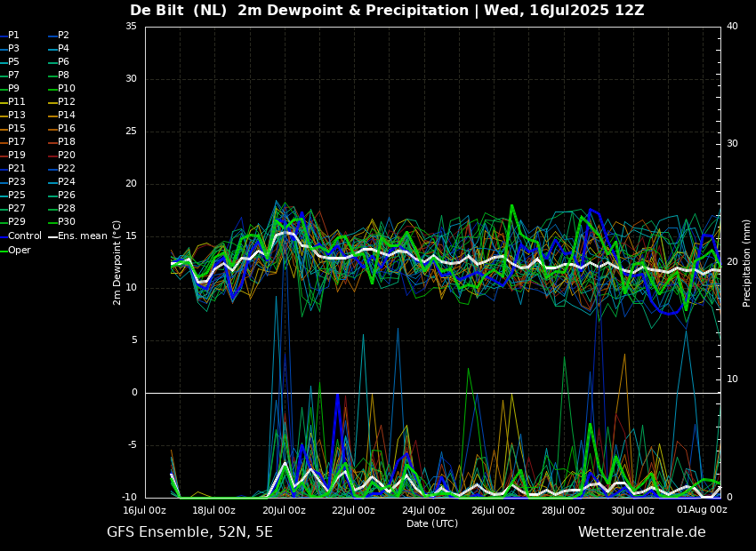Click the 24Jul 00z date label
The image size is (756, 551).
click(423, 510)
